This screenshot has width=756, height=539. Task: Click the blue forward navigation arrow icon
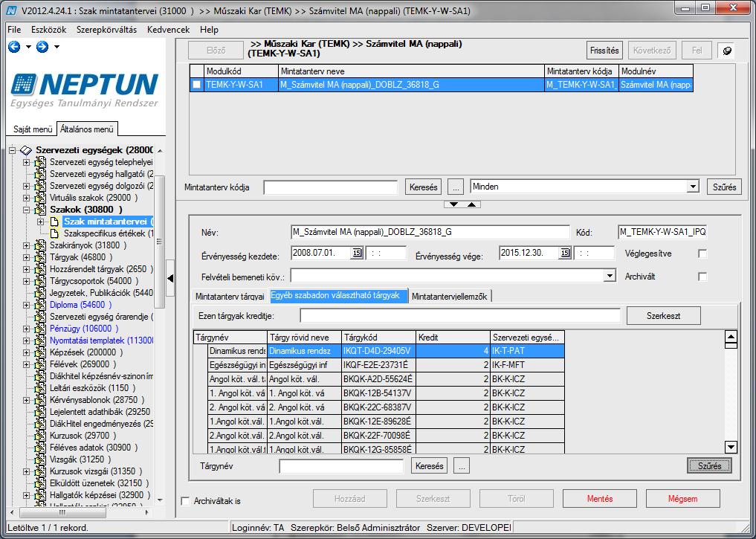[42, 47]
